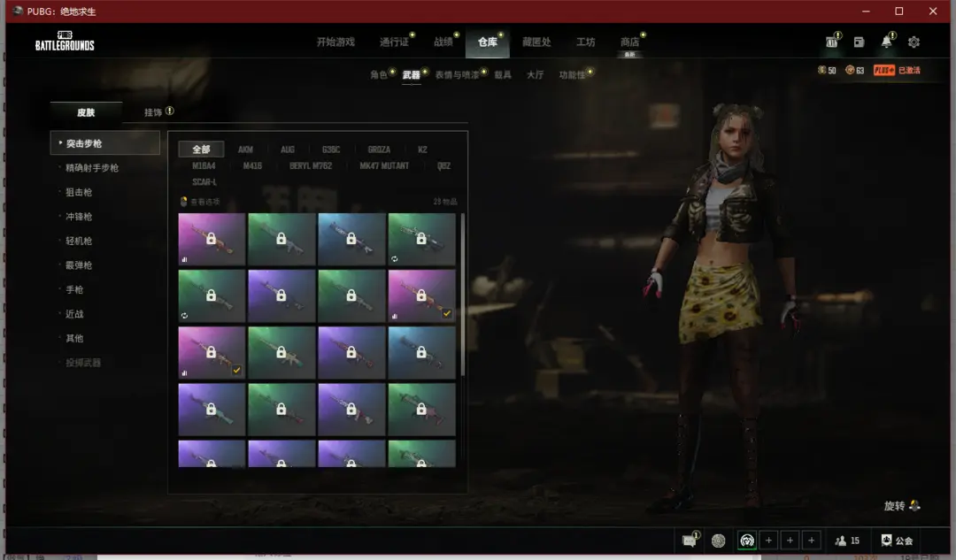Switch to the 商店 top menu tab
956x560 pixels.
point(629,42)
